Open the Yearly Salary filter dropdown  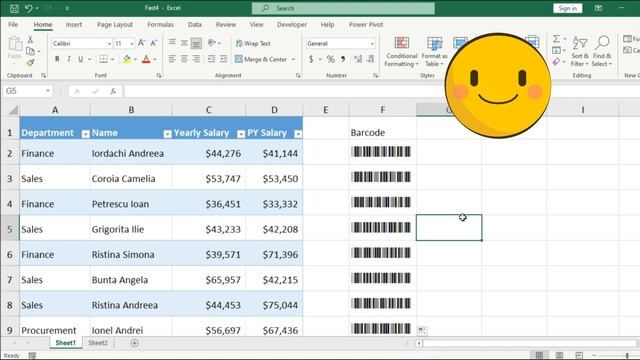[241, 134]
